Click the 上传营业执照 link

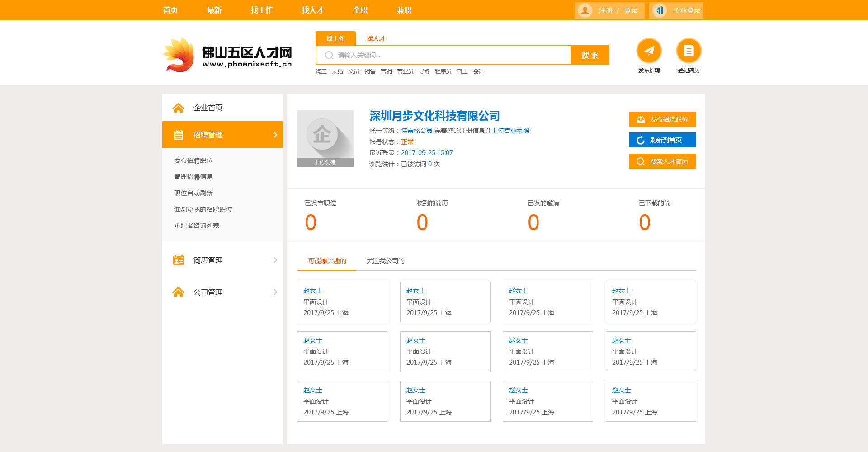coord(510,131)
